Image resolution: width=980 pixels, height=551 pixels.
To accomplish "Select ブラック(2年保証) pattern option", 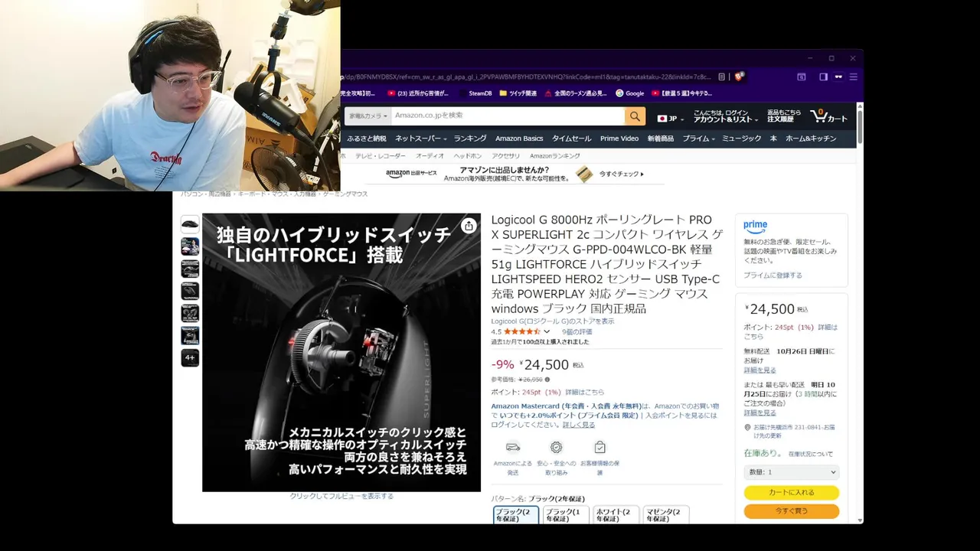I will [515, 515].
